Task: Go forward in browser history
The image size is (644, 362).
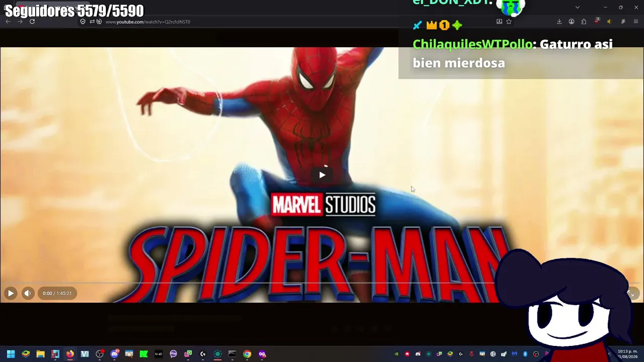Action: tap(20, 22)
